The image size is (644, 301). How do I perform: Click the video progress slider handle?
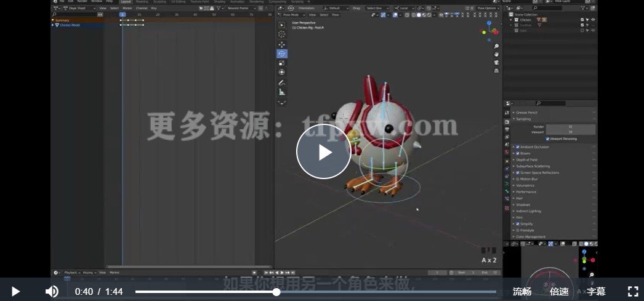[x=276, y=292]
